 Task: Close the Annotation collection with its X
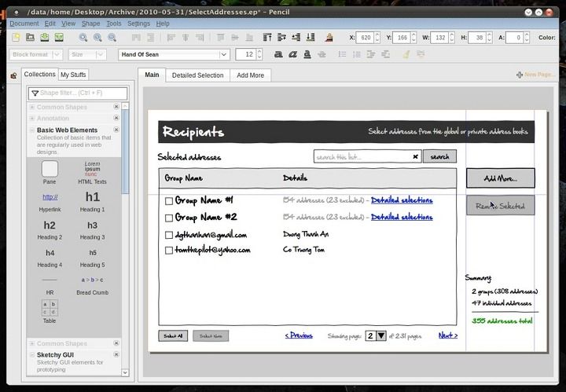coord(116,118)
